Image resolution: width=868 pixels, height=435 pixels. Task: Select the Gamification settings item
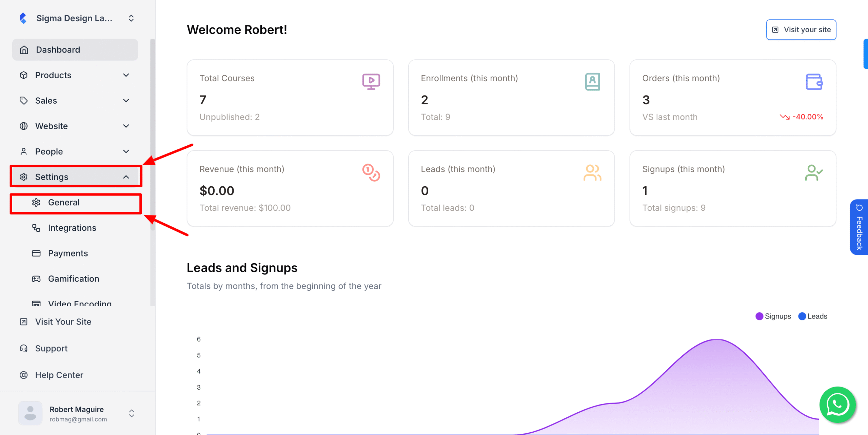pyautogui.click(x=74, y=279)
